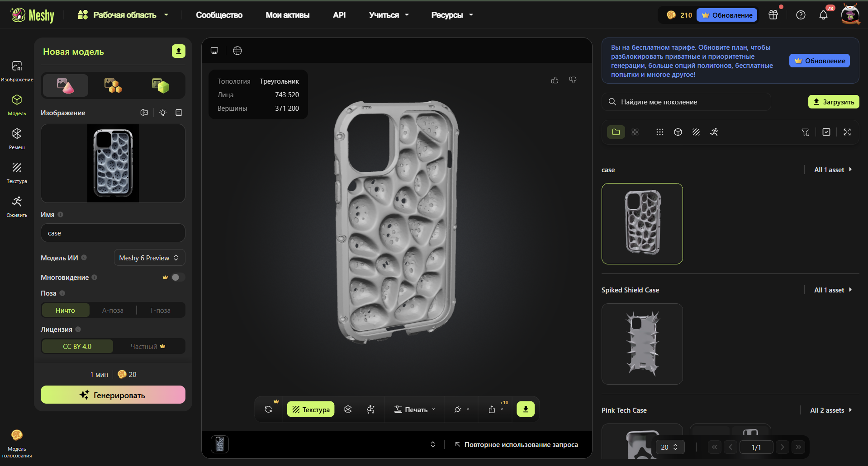Open the Печать dropdown in viewer toolbar
This screenshot has width=868, height=466.
point(414,410)
